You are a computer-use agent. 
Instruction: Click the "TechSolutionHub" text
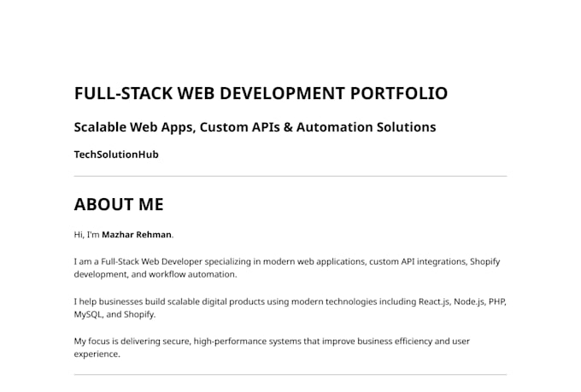[x=116, y=155]
